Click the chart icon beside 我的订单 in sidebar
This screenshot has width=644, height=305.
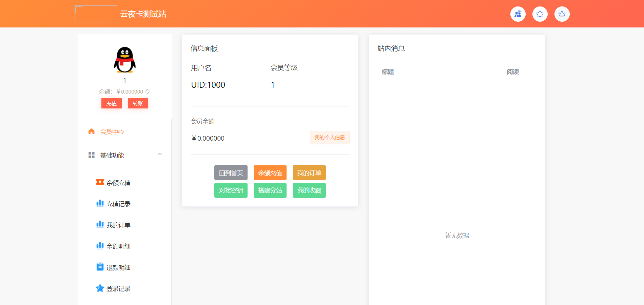click(100, 224)
